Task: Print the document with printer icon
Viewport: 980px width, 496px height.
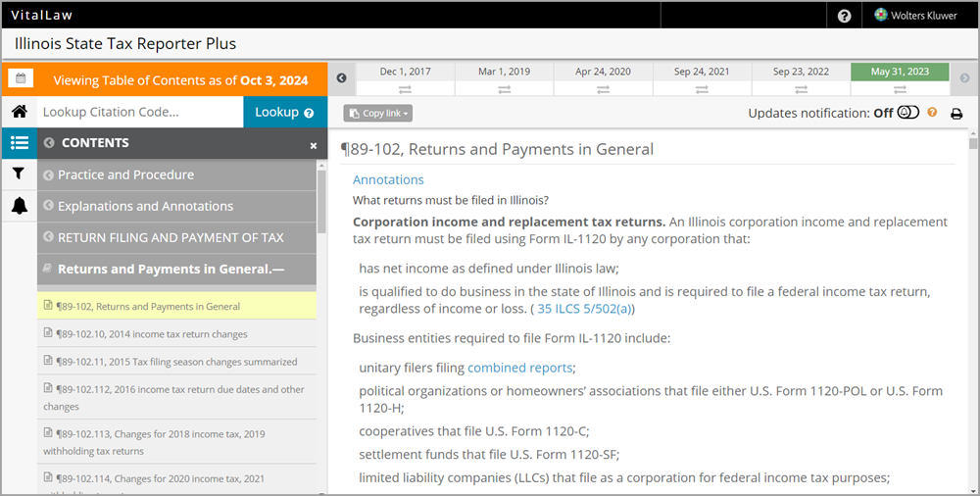Action: point(956,114)
